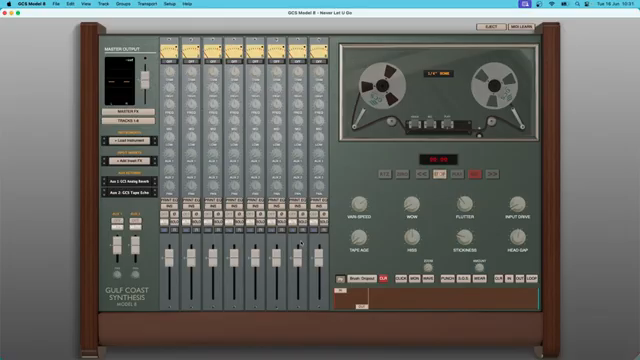The width and height of the screenshot is (640, 360).
Task: Click the fast-forward transport button
Action: pyautogui.click(x=493, y=174)
